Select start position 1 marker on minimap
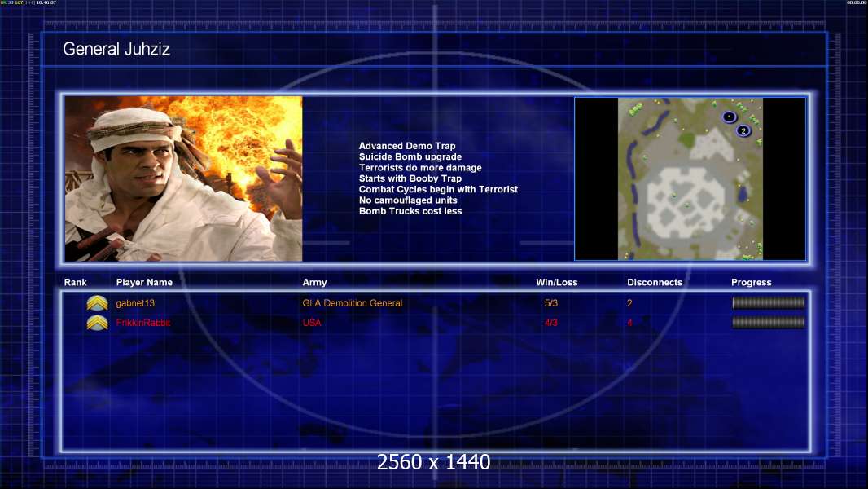Image resolution: width=868 pixels, height=489 pixels. (729, 117)
